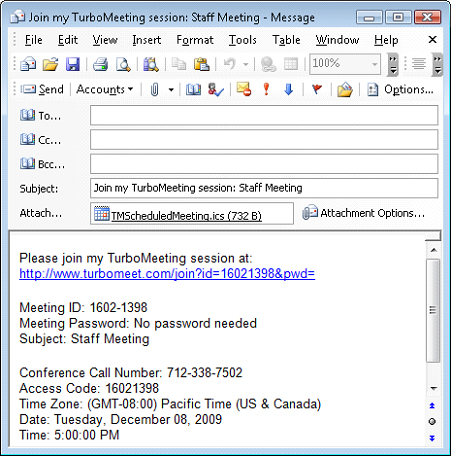Open the Address Book icon in the Send toolbar
This screenshot has width=451, height=456.
(x=193, y=89)
